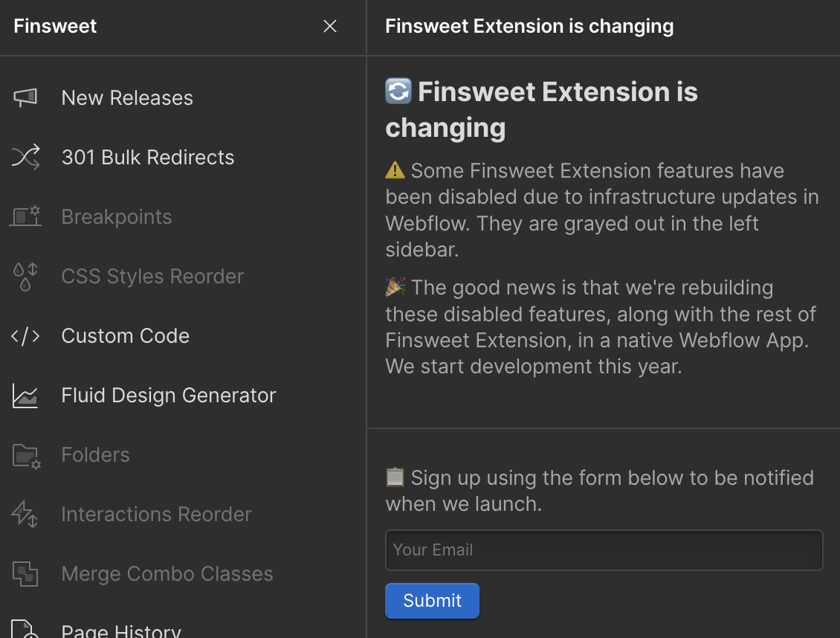Image resolution: width=840 pixels, height=638 pixels.
Task: Click the Fluid Design Generator chart icon
Action: [25, 395]
